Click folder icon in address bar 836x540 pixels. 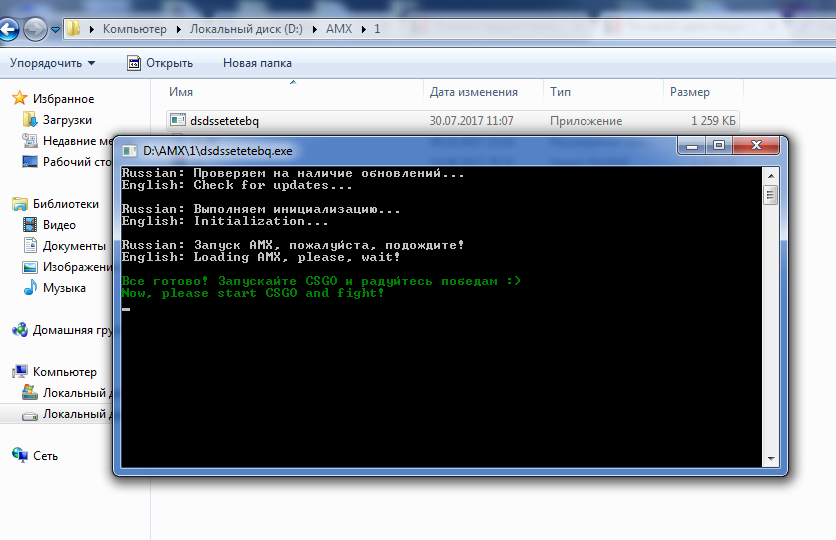74,28
